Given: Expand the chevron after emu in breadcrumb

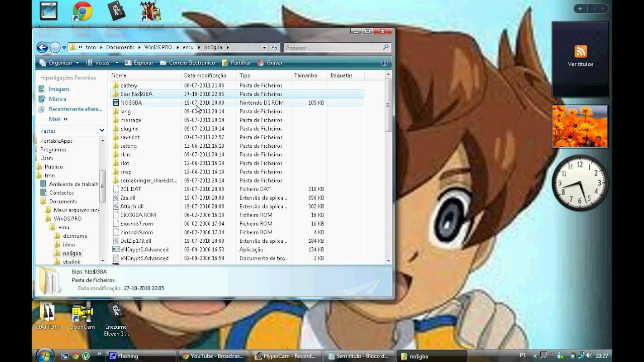Looking at the screenshot, I should click(x=199, y=47).
